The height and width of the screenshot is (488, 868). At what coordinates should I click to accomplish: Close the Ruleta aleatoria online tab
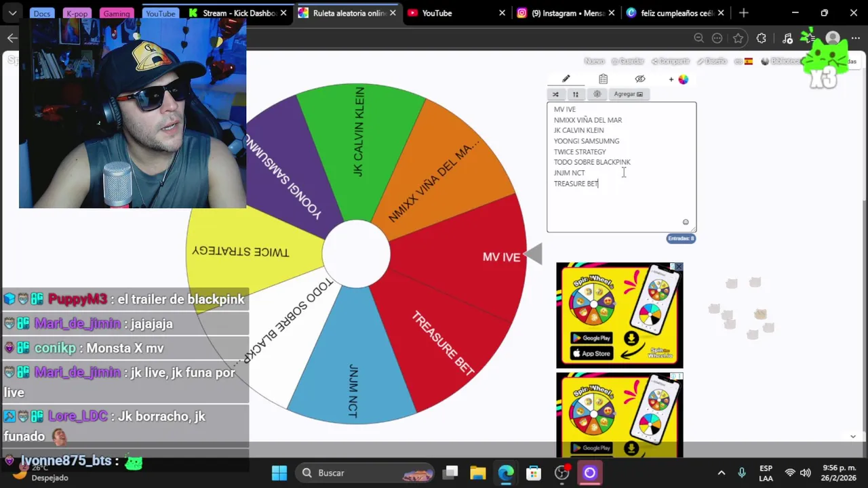click(x=393, y=13)
